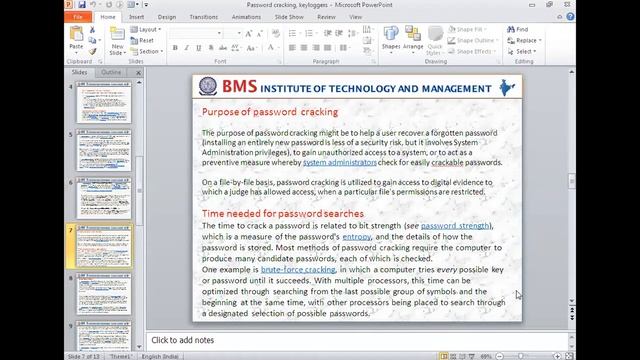
Task: Toggle italic formatting
Action: tap(187, 48)
